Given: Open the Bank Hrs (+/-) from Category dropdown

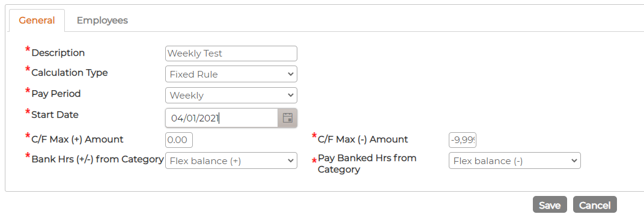Looking at the screenshot, I should click(231, 160).
